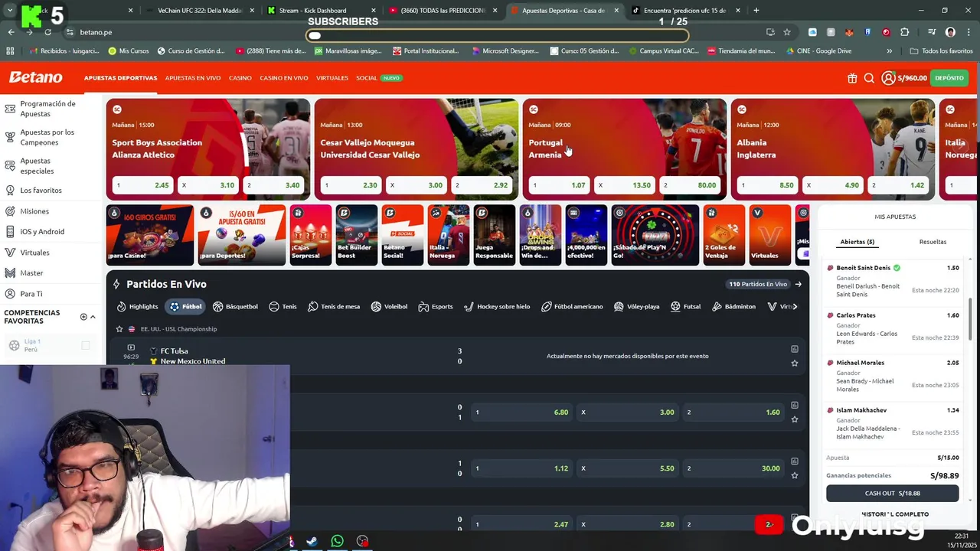Expand hidden bookmarks chevron
The height and width of the screenshot is (551, 980).
pos(889,51)
